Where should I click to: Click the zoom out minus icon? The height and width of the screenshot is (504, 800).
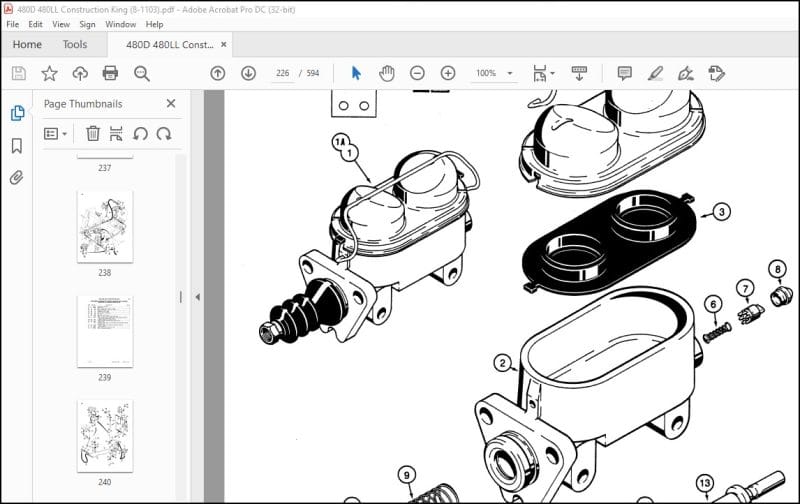pos(417,73)
